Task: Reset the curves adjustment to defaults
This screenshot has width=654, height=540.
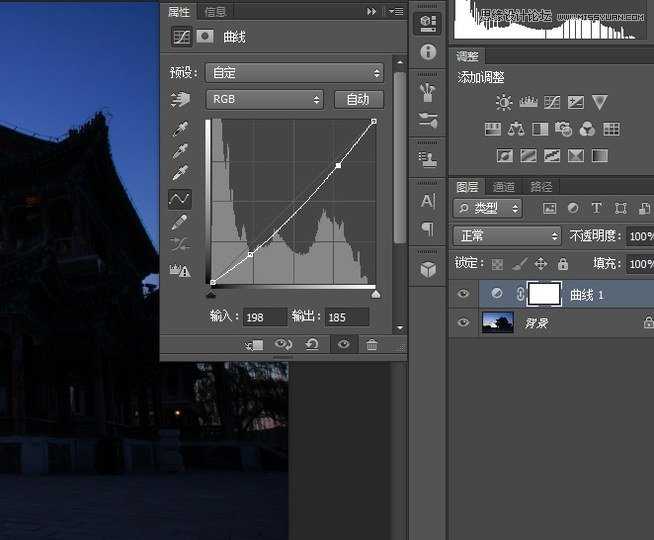Action: tap(312, 345)
